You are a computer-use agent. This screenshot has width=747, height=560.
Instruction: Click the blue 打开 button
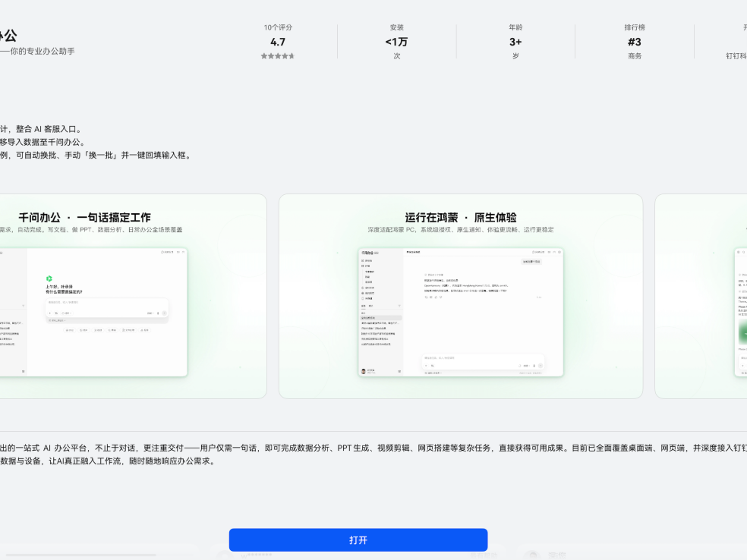tap(358, 540)
